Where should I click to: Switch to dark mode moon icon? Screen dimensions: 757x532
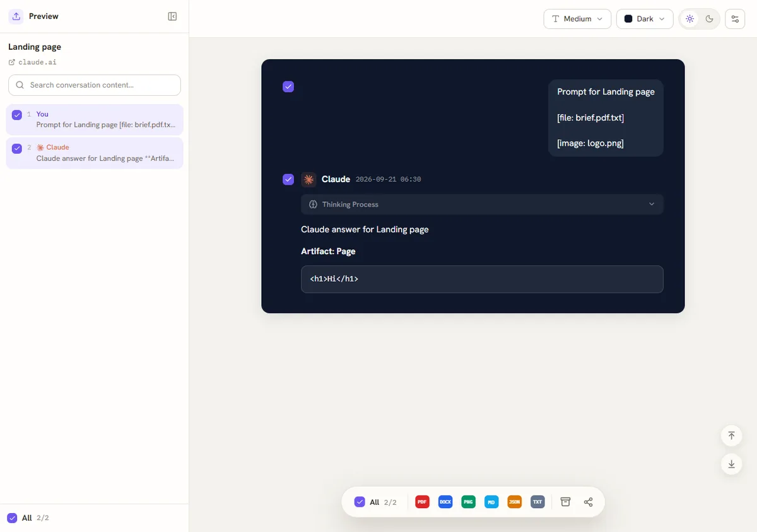[x=710, y=19]
